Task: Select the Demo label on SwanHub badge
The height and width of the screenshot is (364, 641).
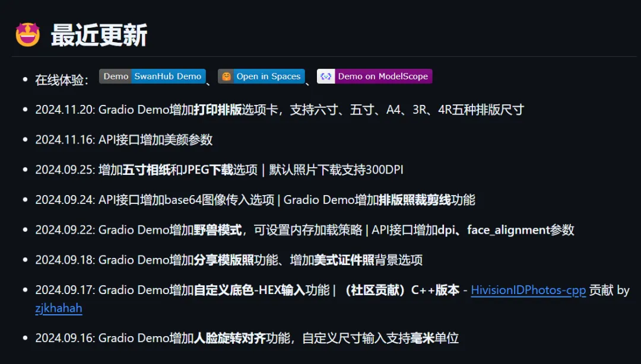Action: coord(115,76)
